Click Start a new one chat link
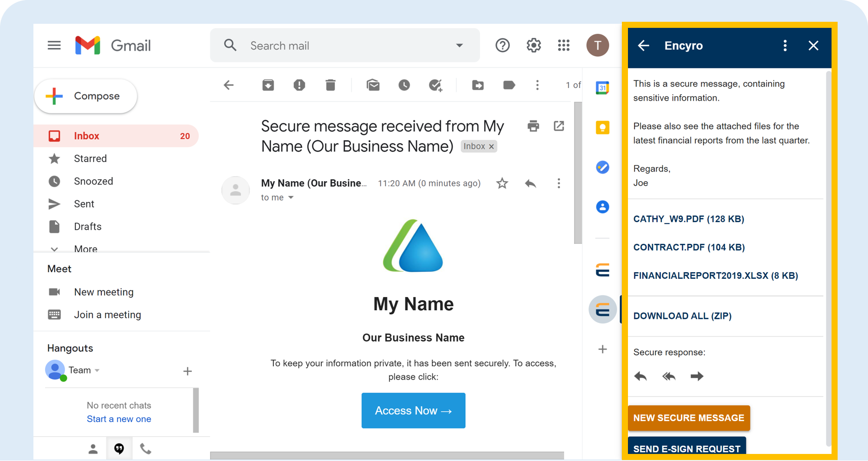 point(119,419)
